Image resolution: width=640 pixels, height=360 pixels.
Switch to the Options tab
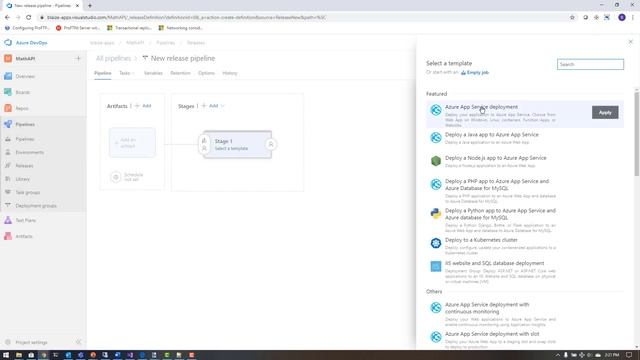coord(206,73)
